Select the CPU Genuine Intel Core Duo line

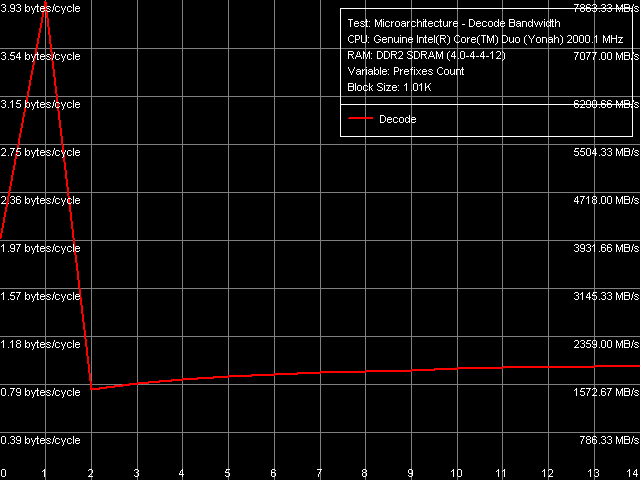click(463, 39)
